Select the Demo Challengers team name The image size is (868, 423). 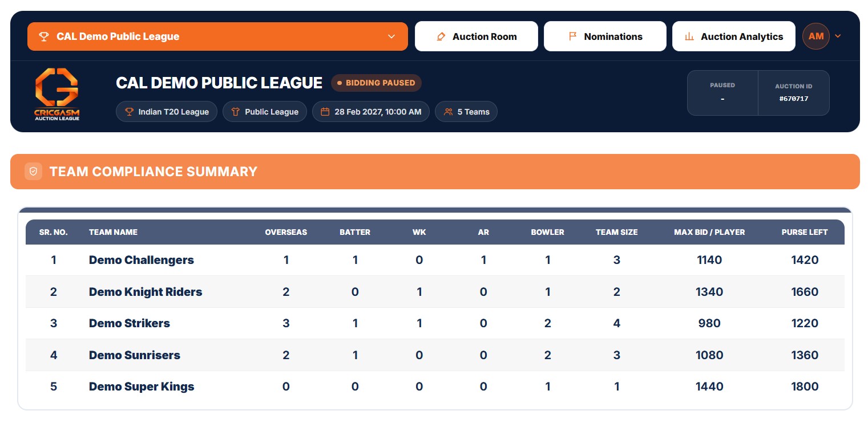tap(142, 260)
